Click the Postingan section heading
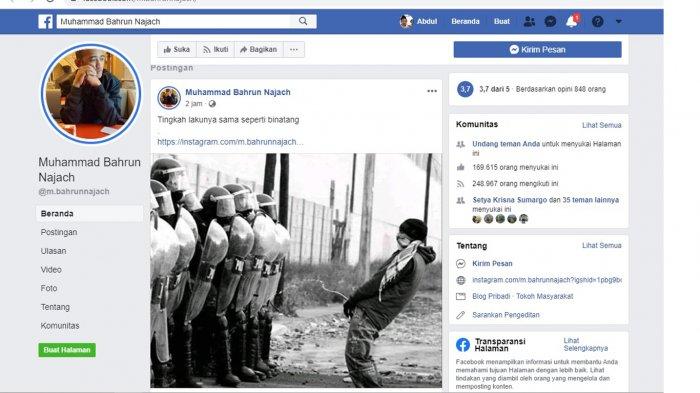 click(172, 68)
